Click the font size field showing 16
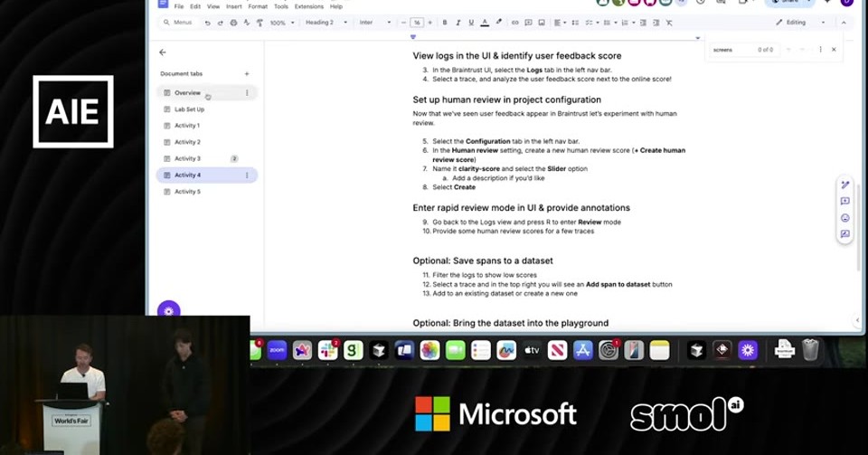 coord(417,23)
